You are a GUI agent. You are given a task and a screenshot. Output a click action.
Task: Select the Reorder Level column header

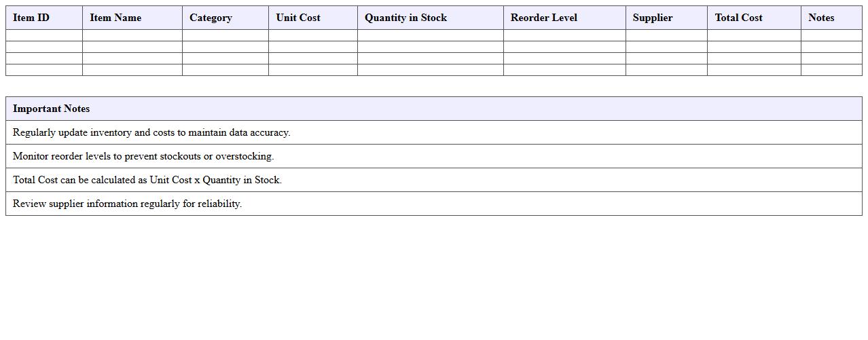coord(543,18)
